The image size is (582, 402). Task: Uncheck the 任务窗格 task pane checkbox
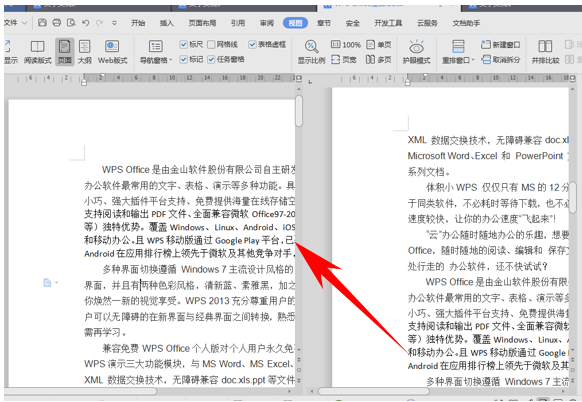coord(211,59)
